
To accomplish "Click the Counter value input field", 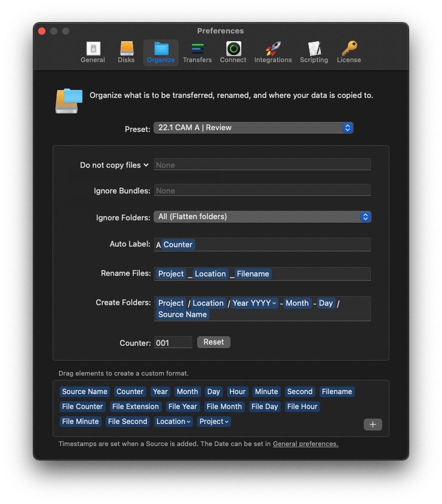I will [x=173, y=343].
